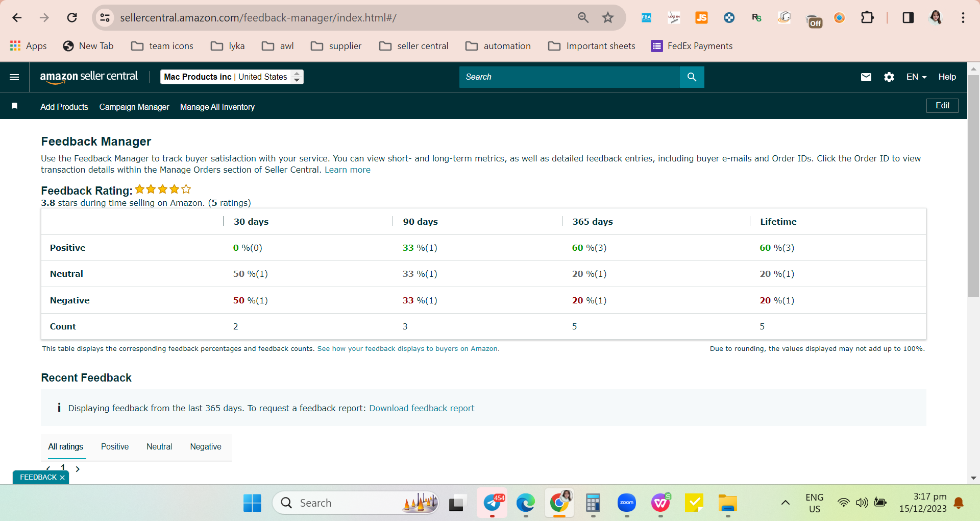
Task: Open the Calculator app from the taskbar
Action: [x=593, y=503]
